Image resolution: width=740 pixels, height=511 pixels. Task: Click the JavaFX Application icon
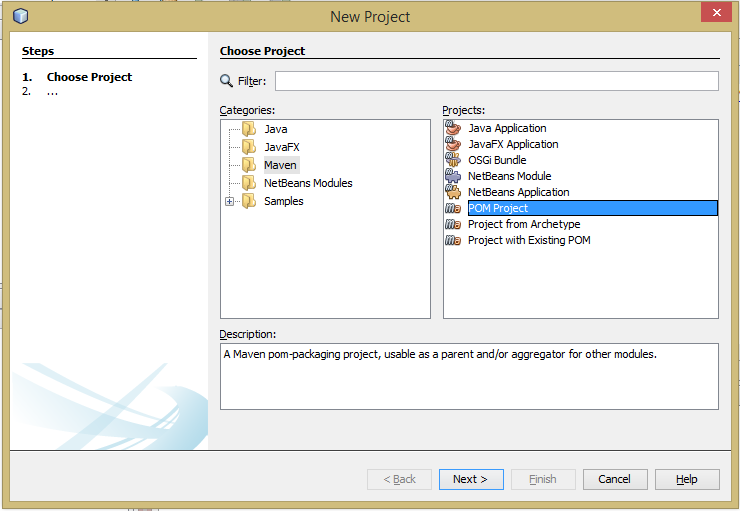click(453, 144)
